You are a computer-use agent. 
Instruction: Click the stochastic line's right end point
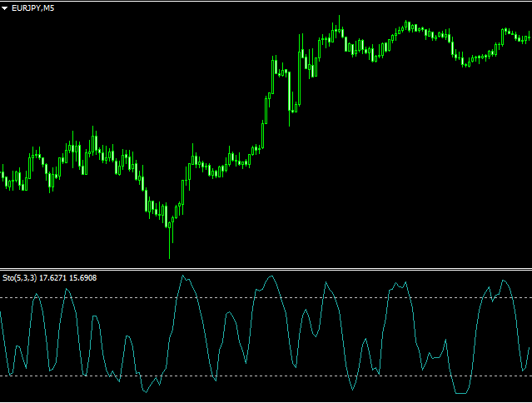(x=530, y=348)
